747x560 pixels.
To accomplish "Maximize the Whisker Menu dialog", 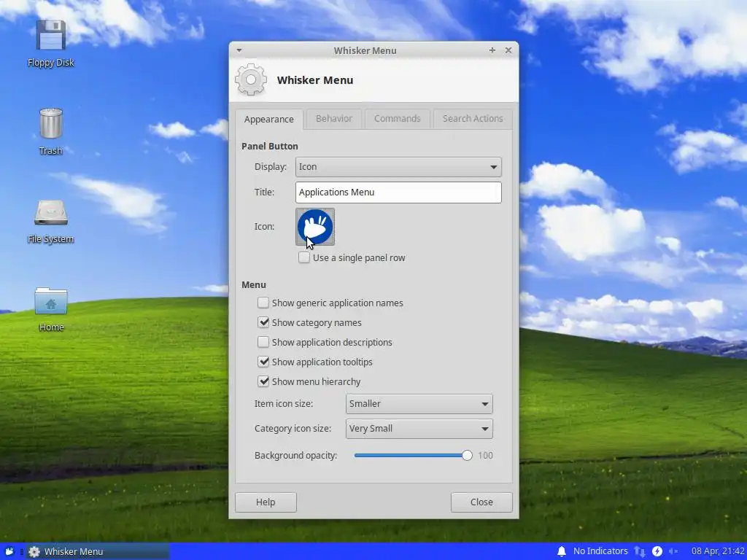I will click(x=492, y=50).
